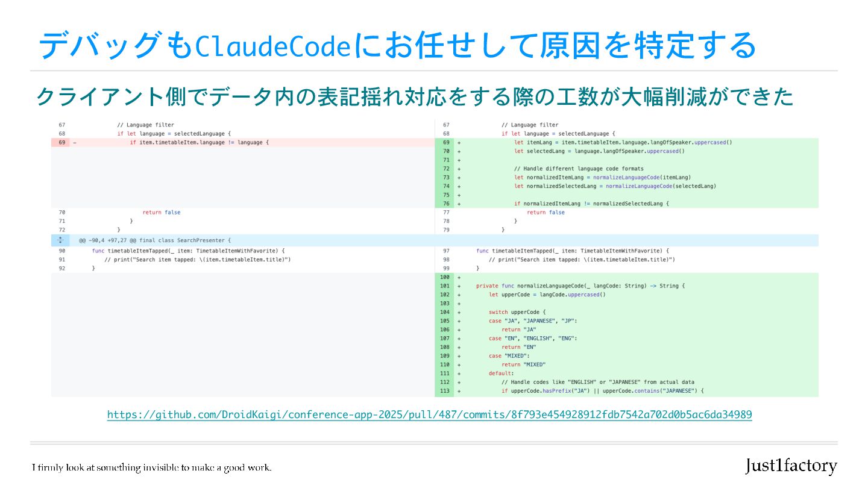Image resolution: width=868 pixels, height=488 pixels.
Task: Click green line number 76 in the right pane
Action: [x=446, y=204]
